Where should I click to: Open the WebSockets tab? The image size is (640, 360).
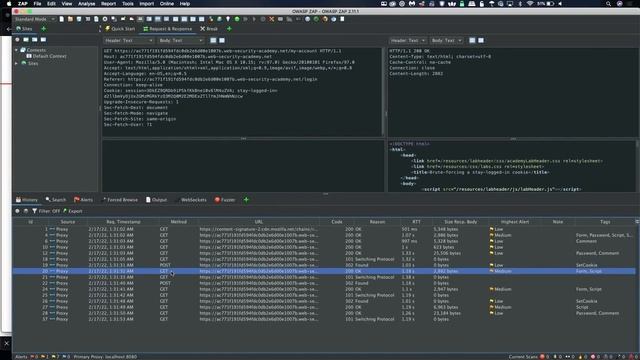(x=191, y=200)
